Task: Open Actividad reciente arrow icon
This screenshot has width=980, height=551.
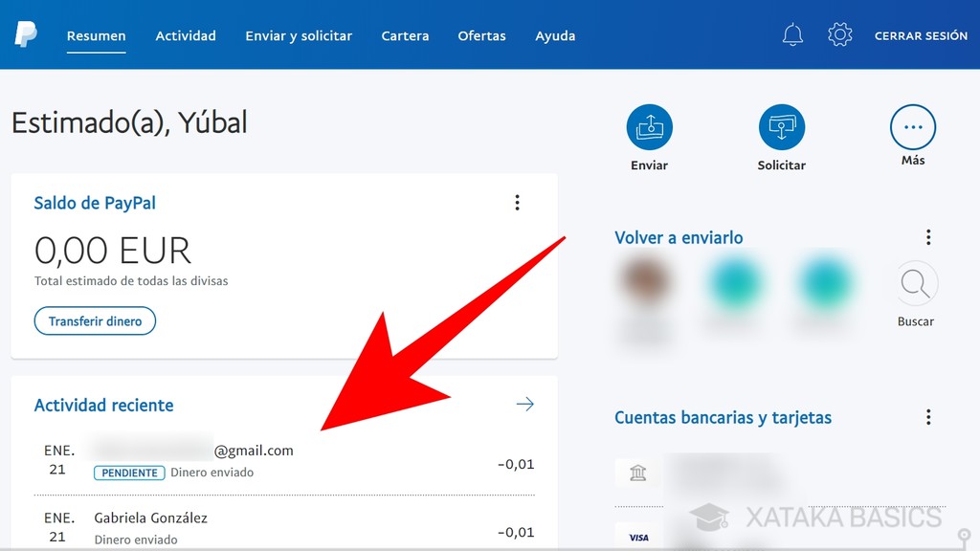Action: [525, 405]
